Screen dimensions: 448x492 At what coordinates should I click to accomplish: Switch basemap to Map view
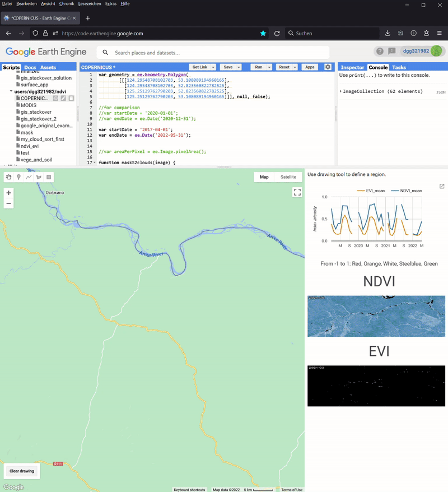tap(264, 177)
